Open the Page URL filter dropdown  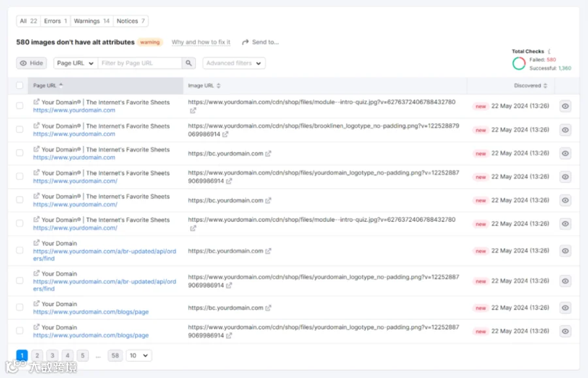pyautogui.click(x=75, y=63)
